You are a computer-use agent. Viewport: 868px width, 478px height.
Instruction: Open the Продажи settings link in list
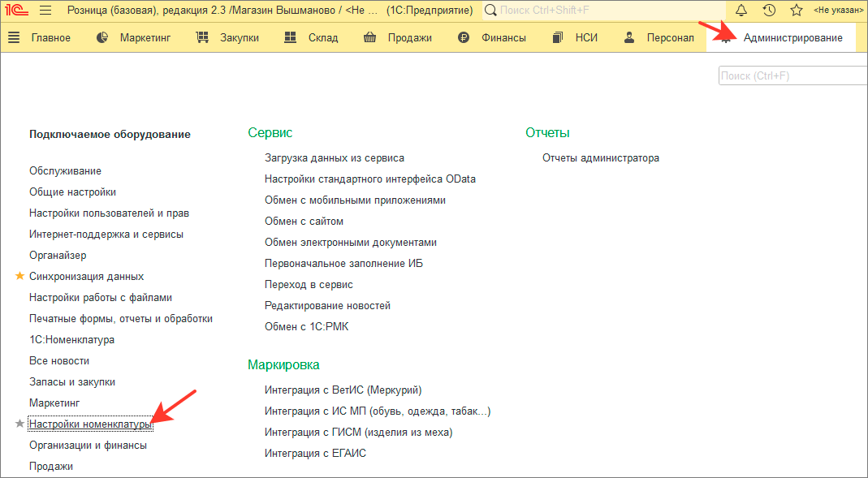pyautogui.click(x=51, y=467)
